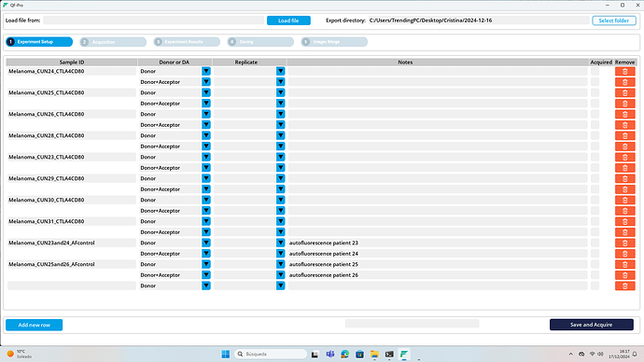644x362 pixels.
Task: Trash the Melanoma_CUN31_CTLA4CD80 Donor row
Action: pos(624,221)
